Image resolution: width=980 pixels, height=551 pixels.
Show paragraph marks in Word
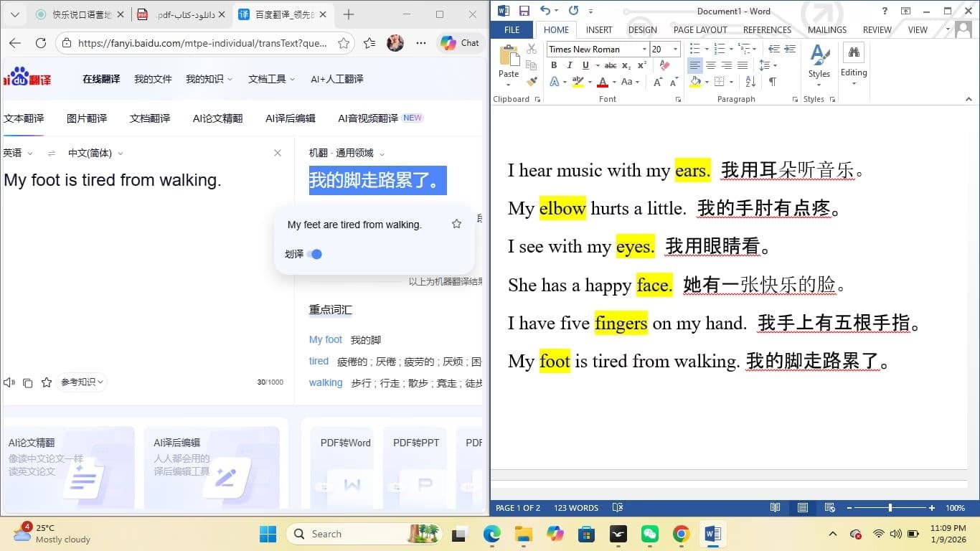point(773,81)
